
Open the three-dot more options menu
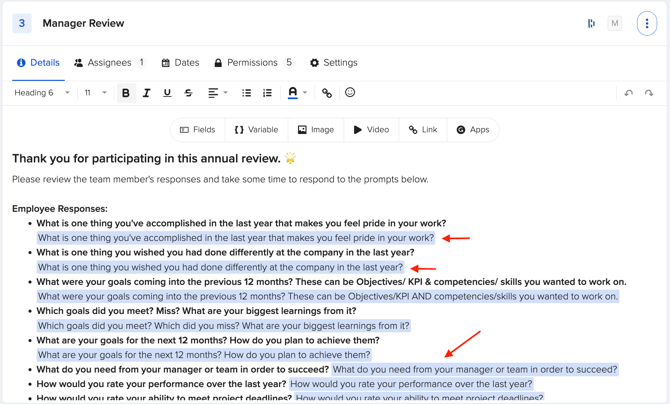click(647, 23)
